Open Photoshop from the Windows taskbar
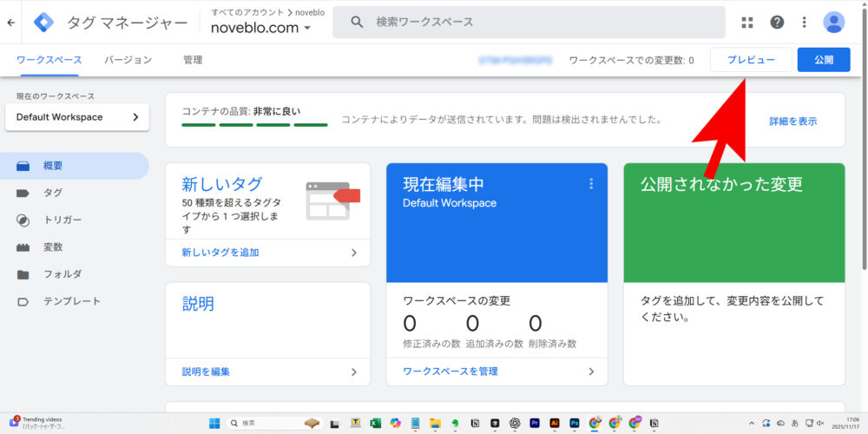The image size is (868, 434). pyautogui.click(x=574, y=423)
